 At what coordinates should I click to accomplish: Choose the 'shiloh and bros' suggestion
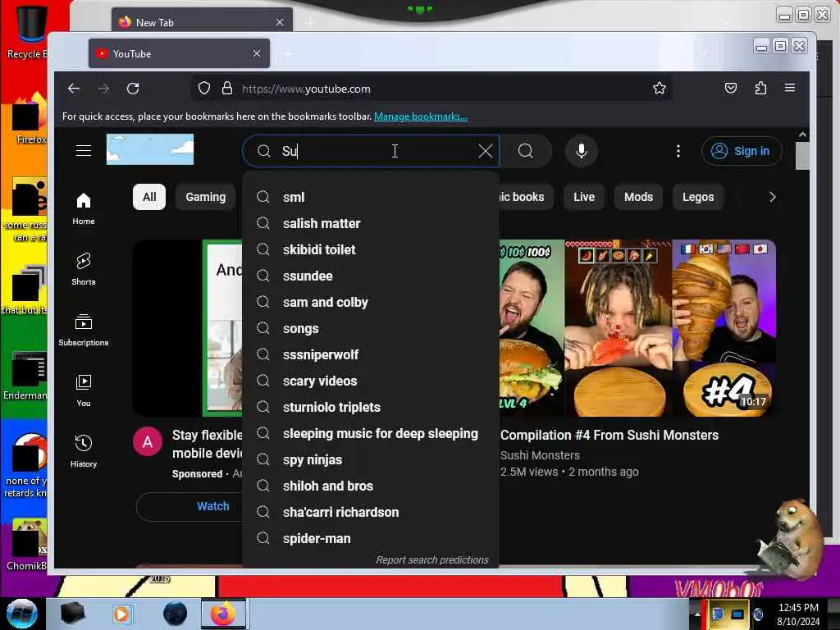371,486
